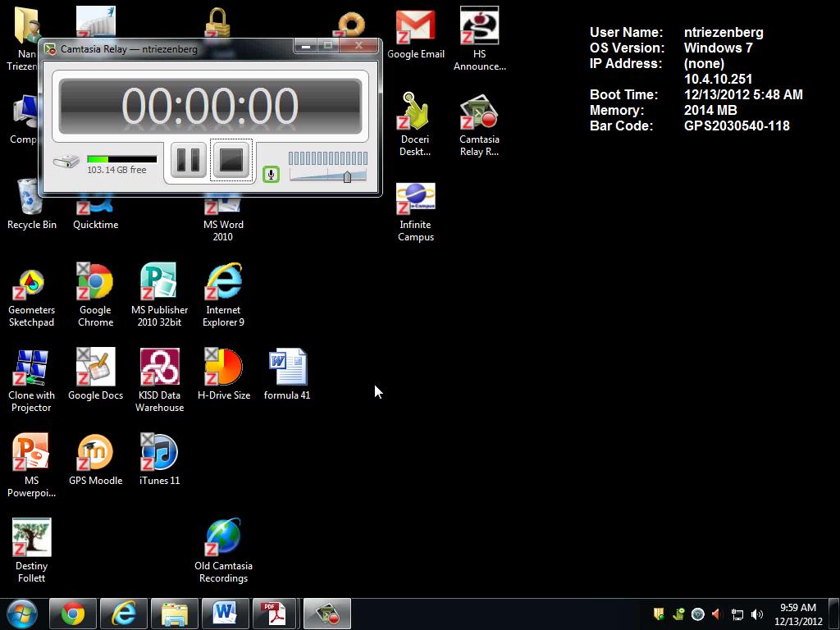Click the security shield tray icon
The height and width of the screenshot is (630, 840).
(x=659, y=614)
